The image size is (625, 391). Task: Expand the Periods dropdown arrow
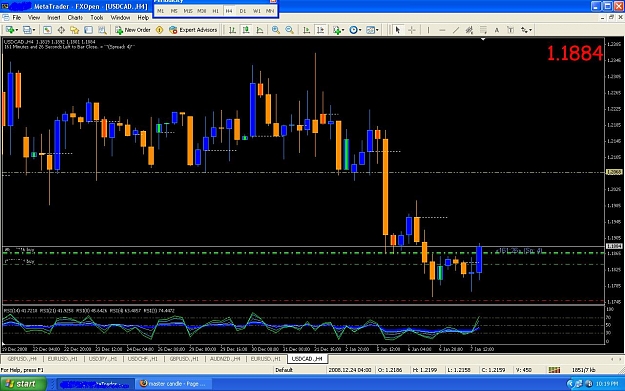[360, 30]
